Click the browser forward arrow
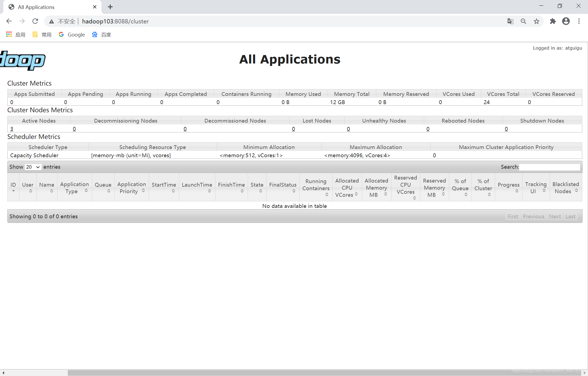 (x=22, y=21)
